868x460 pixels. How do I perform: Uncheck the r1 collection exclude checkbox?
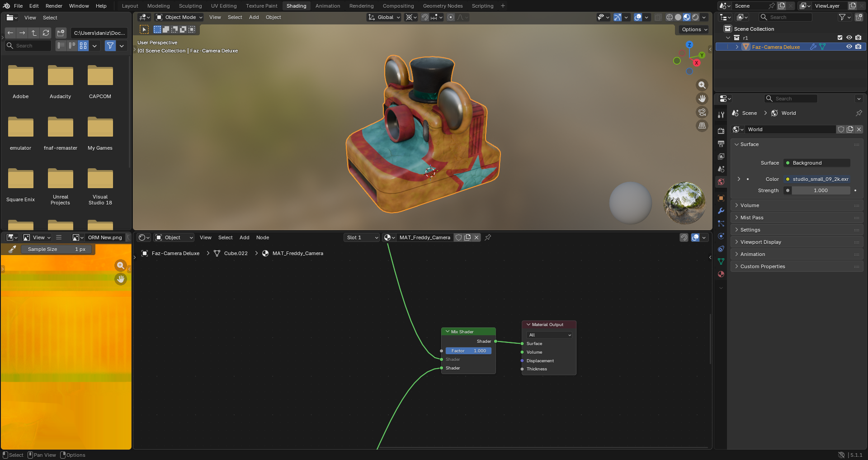pos(840,38)
